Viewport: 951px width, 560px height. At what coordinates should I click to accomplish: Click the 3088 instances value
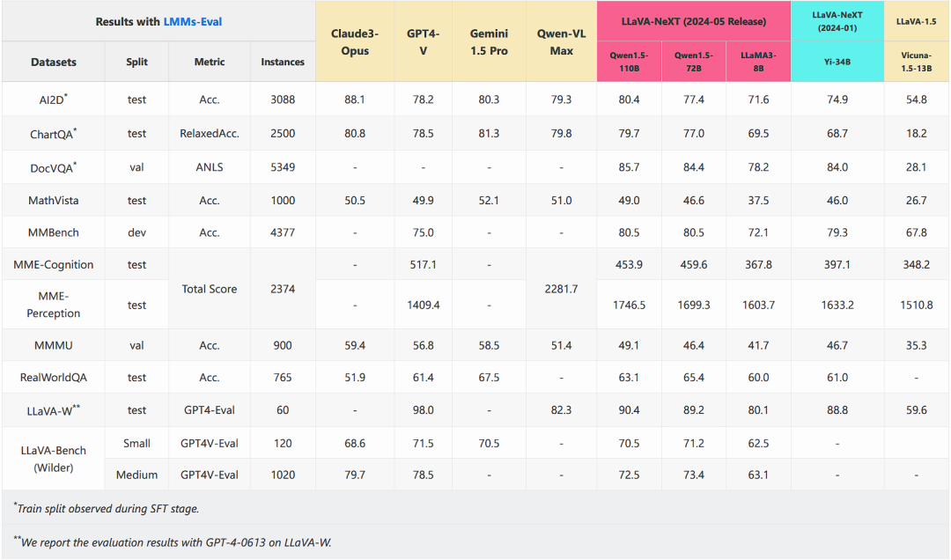(283, 99)
